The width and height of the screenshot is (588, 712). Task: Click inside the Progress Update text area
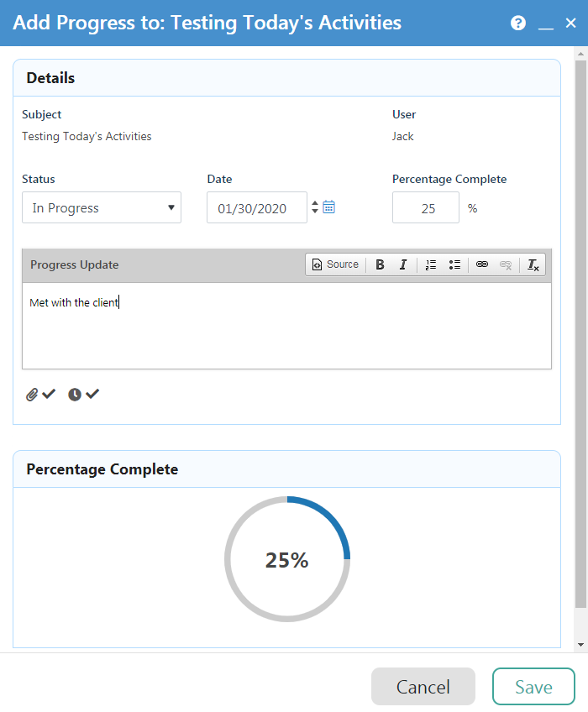pyautogui.click(x=286, y=326)
